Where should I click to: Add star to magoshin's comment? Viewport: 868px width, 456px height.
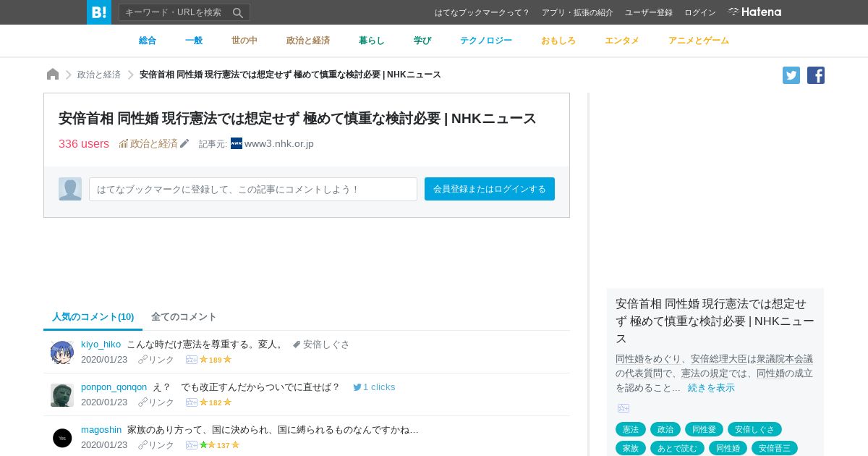click(x=192, y=445)
